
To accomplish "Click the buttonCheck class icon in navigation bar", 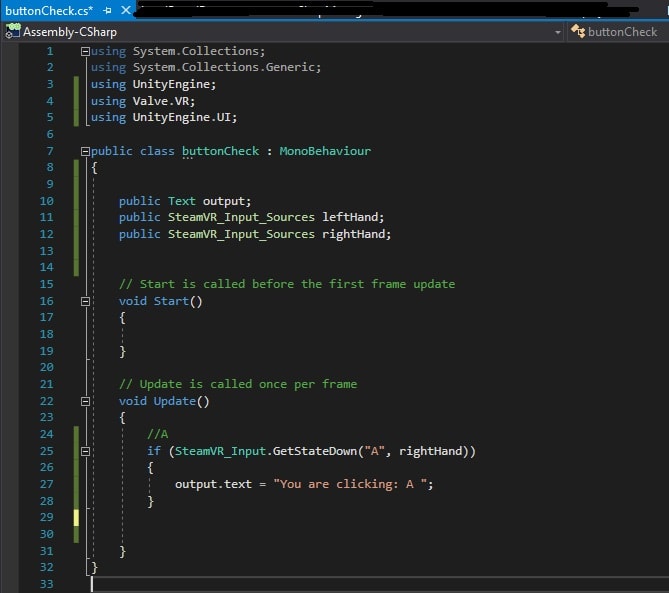I will coord(578,31).
